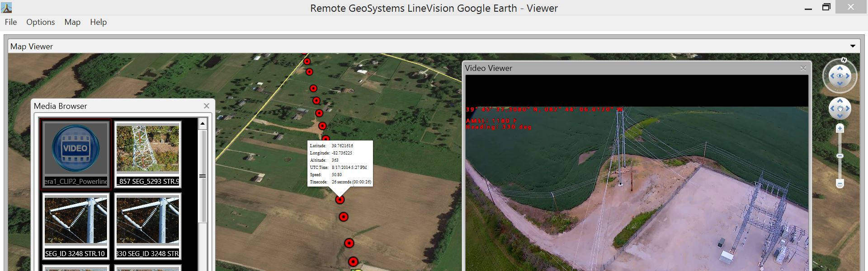
Task: Click the Video Viewer panel title
Action: [488, 68]
